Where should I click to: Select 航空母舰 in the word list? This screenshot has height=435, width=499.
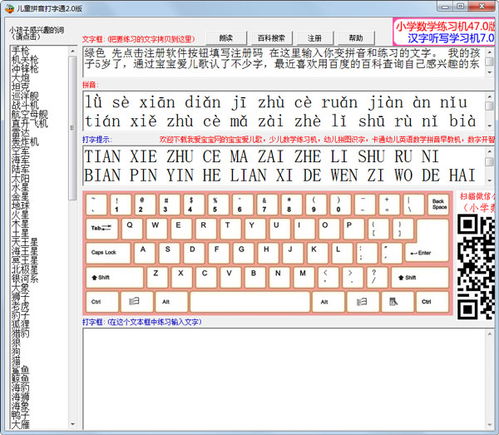pyautogui.click(x=30, y=114)
